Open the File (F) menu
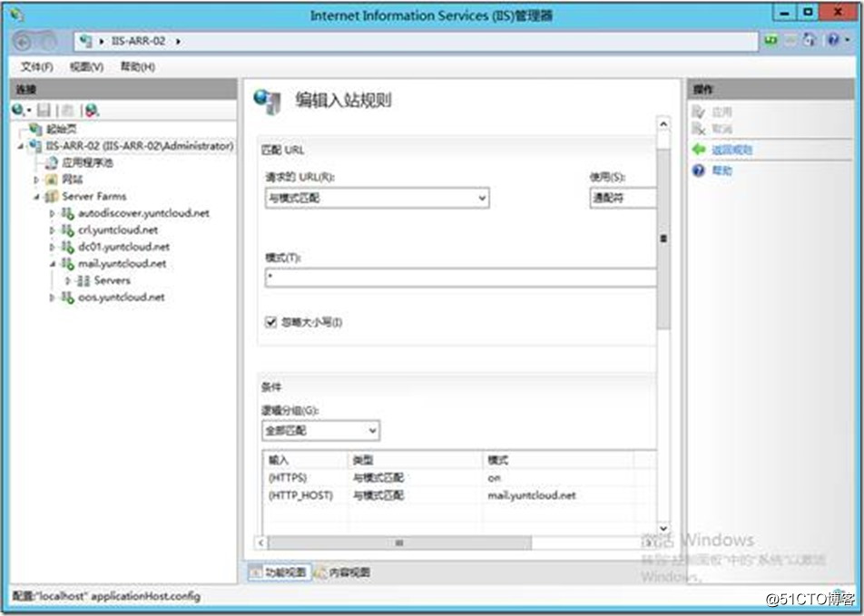This screenshot has height=616, width=864. 37,66
